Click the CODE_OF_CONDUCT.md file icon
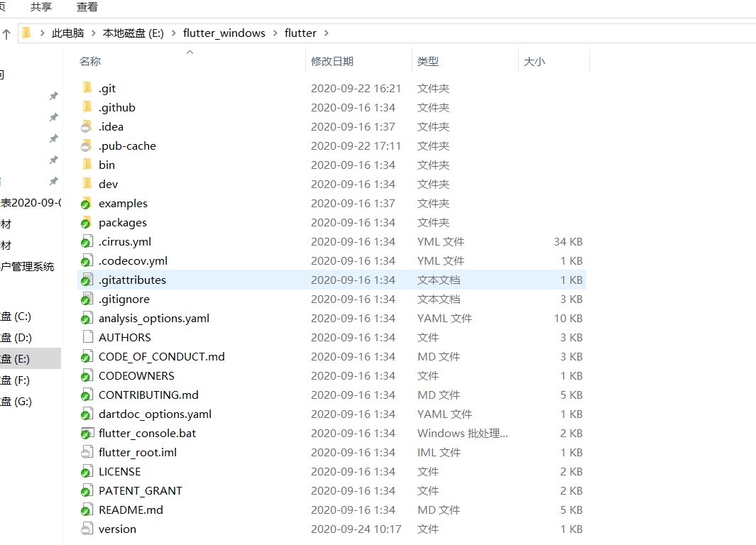 click(x=87, y=356)
